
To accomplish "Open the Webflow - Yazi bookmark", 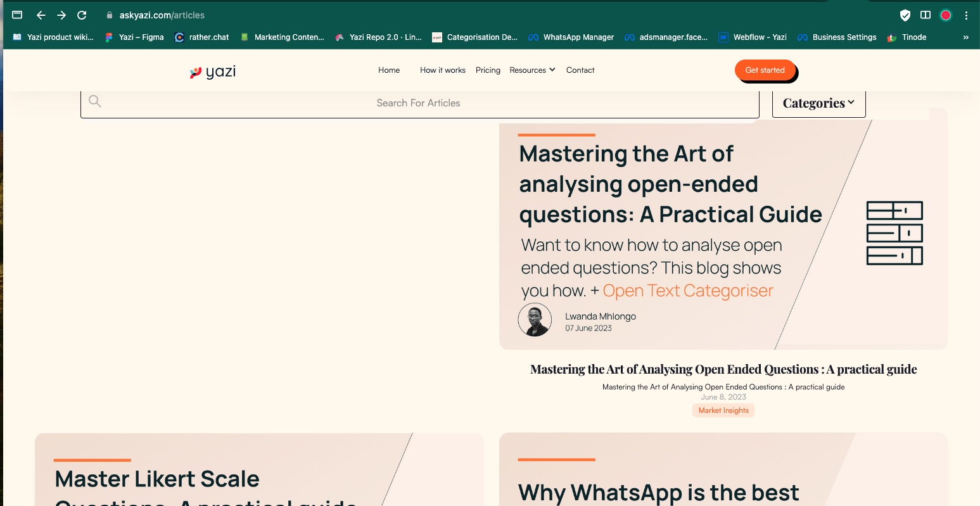I will [752, 37].
